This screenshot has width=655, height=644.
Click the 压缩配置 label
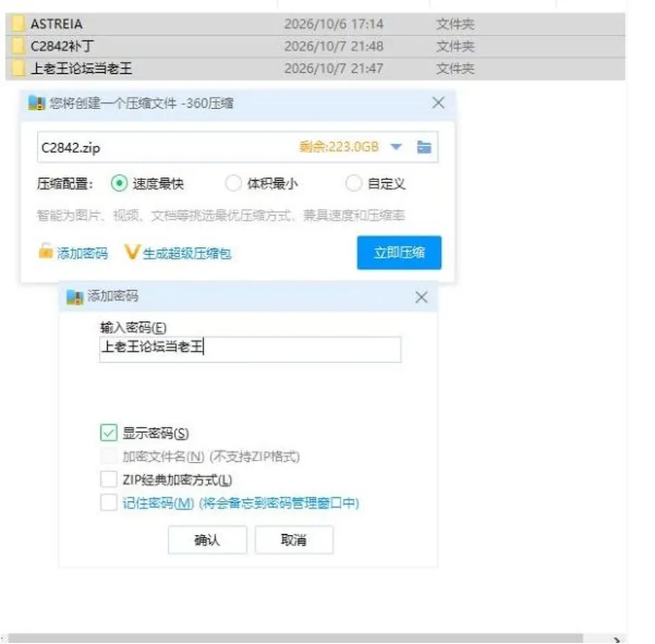[x=65, y=184]
